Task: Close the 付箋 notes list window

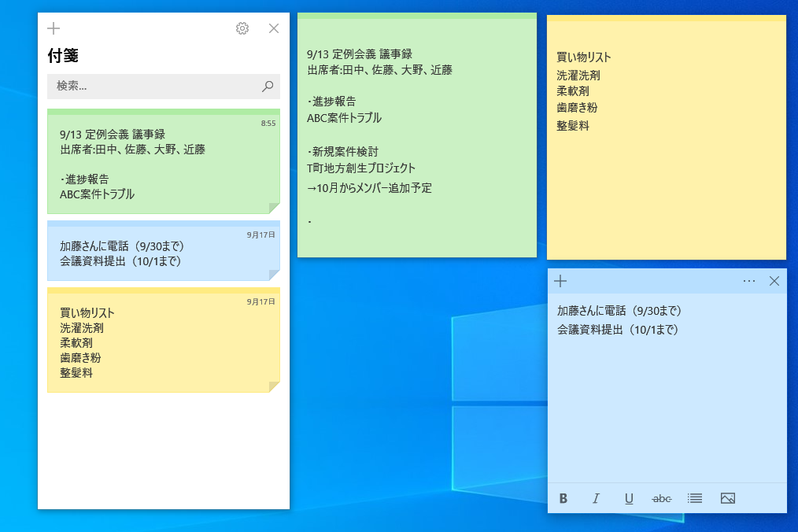Action: 274,28
